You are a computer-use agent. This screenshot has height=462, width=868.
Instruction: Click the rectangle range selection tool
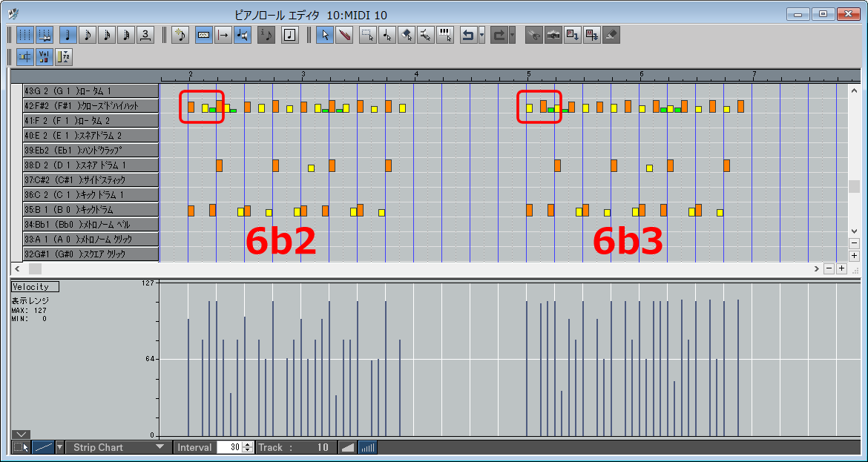click(x=367, y=35)
